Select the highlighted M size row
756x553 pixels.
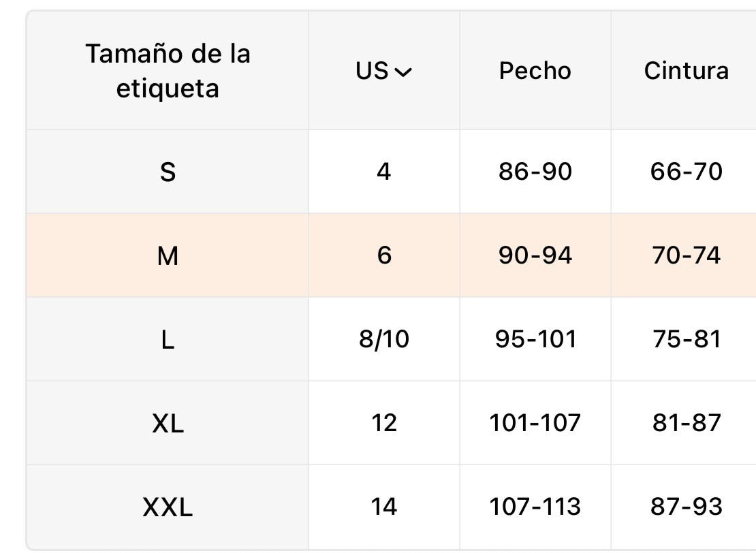pos(391,255)
